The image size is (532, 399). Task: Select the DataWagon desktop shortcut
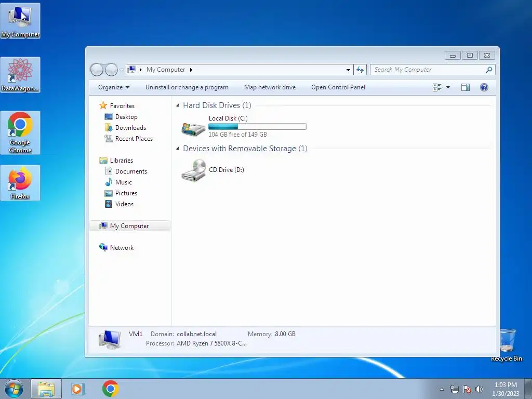20,75
